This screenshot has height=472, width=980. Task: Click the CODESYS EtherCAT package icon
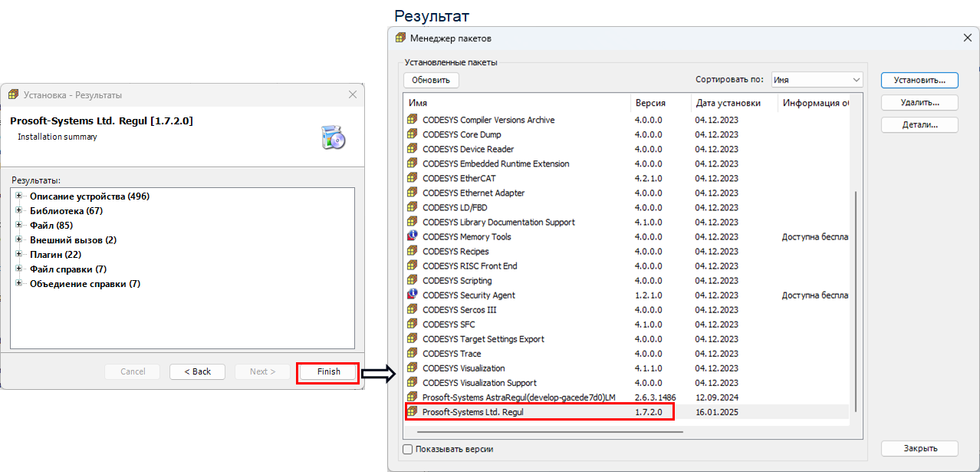coord(413,178)
